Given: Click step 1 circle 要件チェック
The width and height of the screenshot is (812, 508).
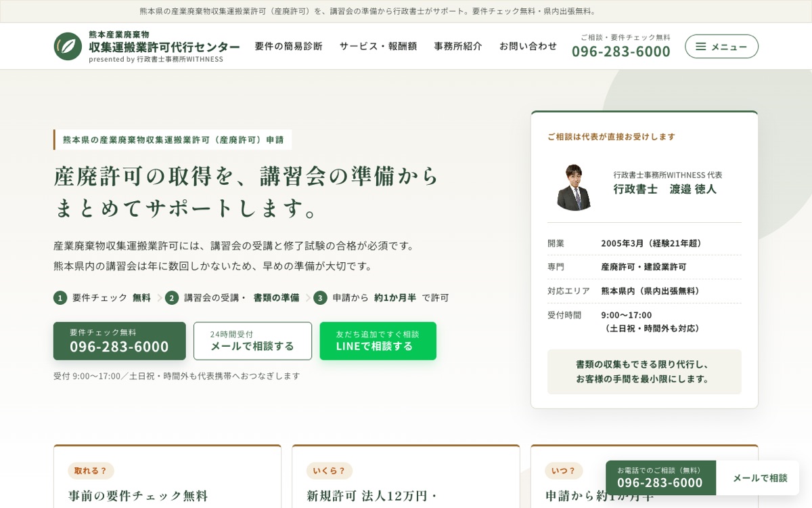Looking at the screenshot, I should pyautogui.click(x=60, y=297).
